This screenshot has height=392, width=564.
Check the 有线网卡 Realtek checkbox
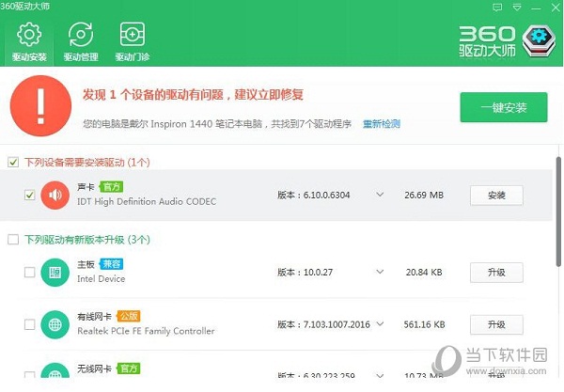[30, 324]
